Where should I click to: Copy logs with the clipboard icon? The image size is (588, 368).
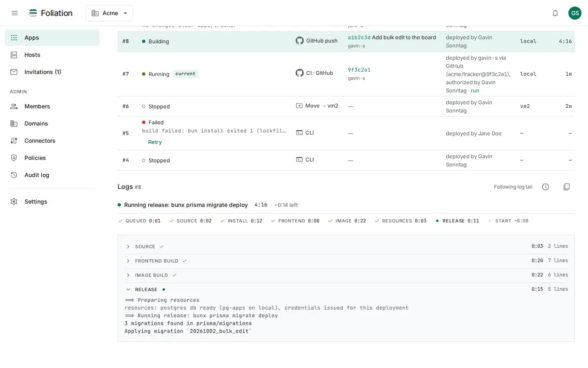pos(566,187)
